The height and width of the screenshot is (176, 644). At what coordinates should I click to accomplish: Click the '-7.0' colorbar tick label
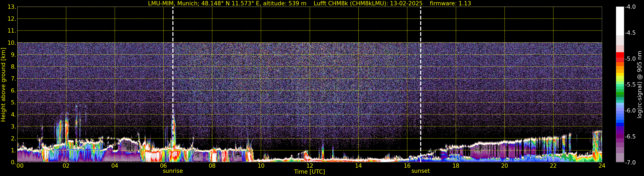(630, 163)
